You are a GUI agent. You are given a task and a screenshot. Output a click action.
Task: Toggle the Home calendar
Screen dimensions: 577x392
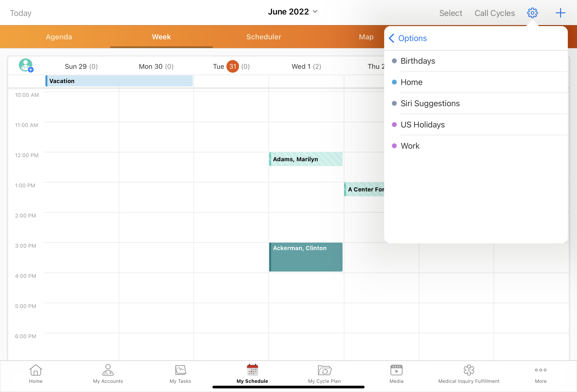pyautogui.click(x=411, y=82)
